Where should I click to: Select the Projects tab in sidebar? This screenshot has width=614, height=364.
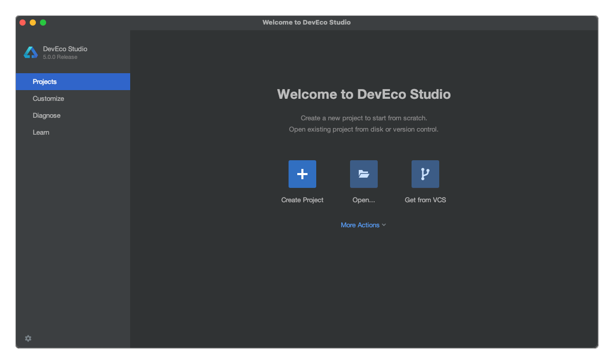click(x=73, y=82)
